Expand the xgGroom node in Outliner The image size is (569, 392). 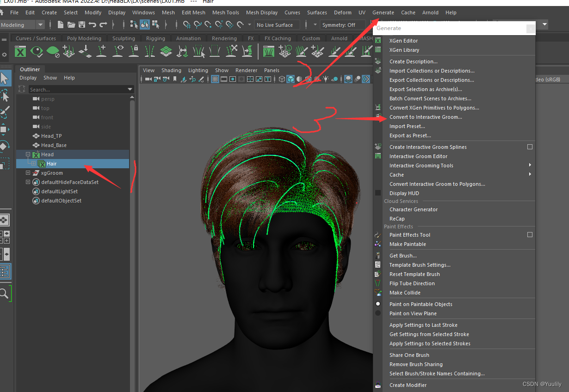pyautogui.click(x=28, y=173)
